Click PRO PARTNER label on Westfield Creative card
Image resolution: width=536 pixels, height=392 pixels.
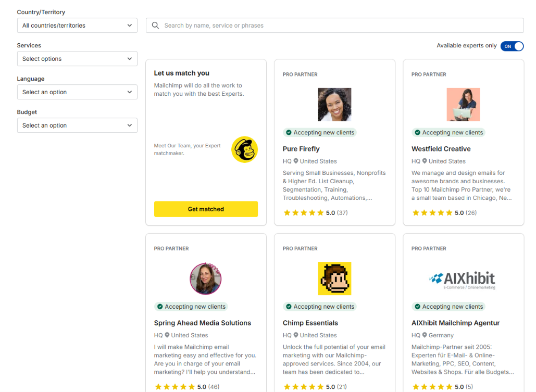pos(429,74)
